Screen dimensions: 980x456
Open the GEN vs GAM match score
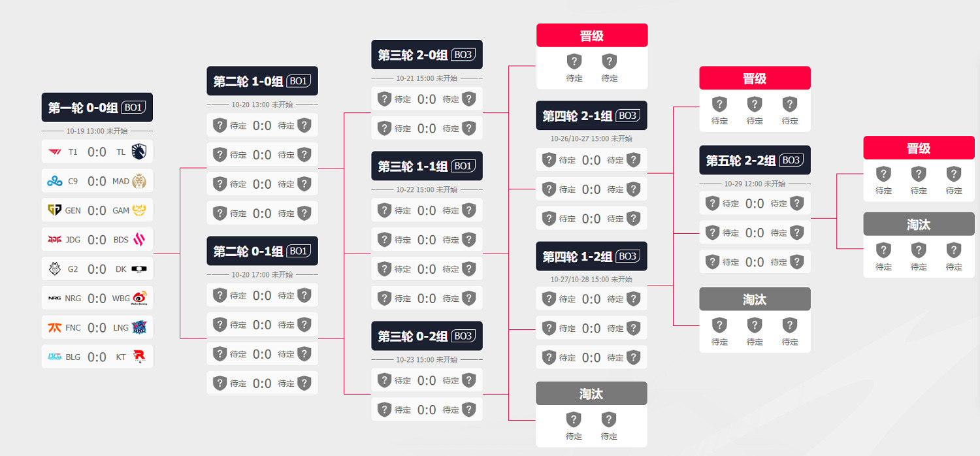(97, 210)
